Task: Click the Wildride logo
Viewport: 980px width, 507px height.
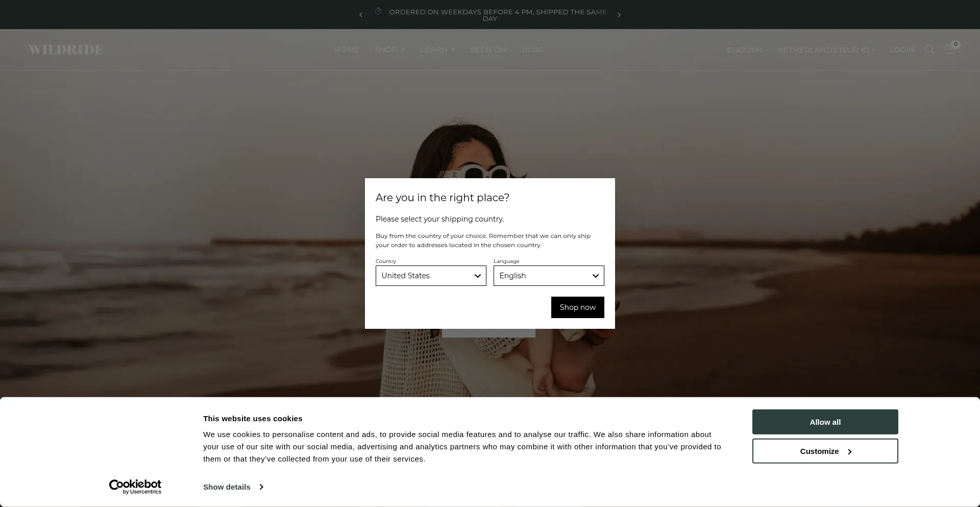Action: [66, 50]
